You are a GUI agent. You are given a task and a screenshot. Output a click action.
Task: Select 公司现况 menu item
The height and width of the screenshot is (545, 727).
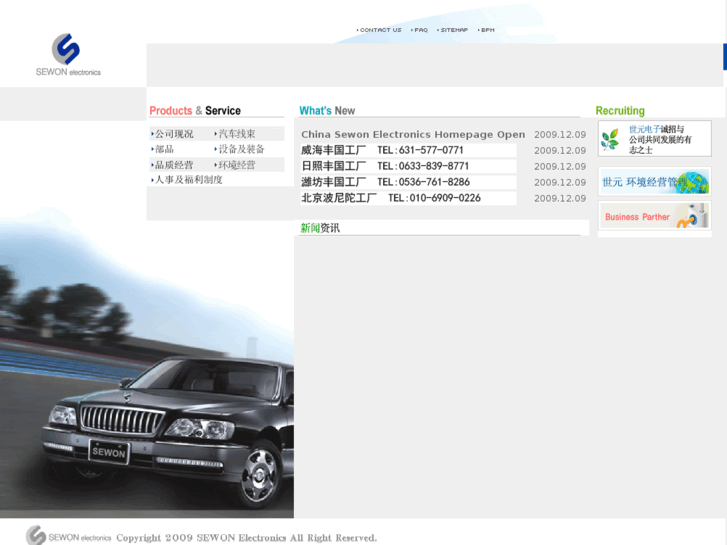point(172,134)
